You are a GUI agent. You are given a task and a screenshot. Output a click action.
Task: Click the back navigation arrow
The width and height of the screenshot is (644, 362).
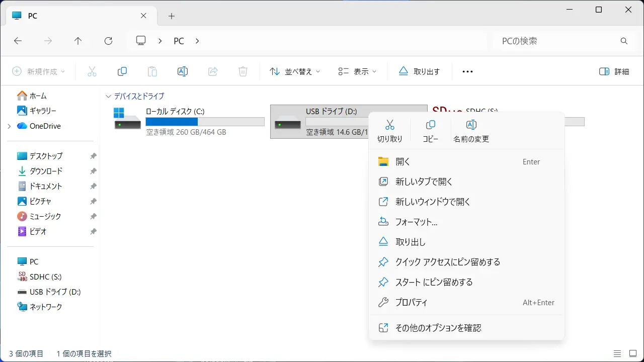pyautogui.click(x=18, y=41)
